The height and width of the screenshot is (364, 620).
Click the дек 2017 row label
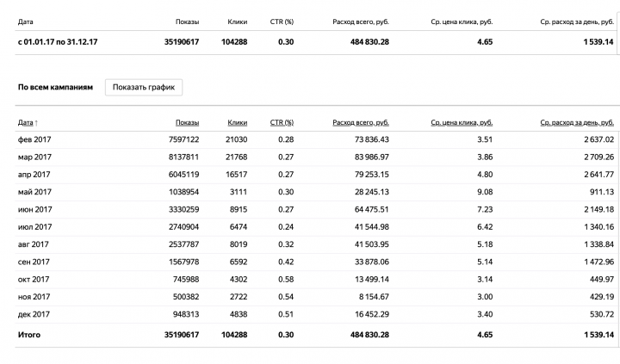pyautogui.click(x=34, y=314)
